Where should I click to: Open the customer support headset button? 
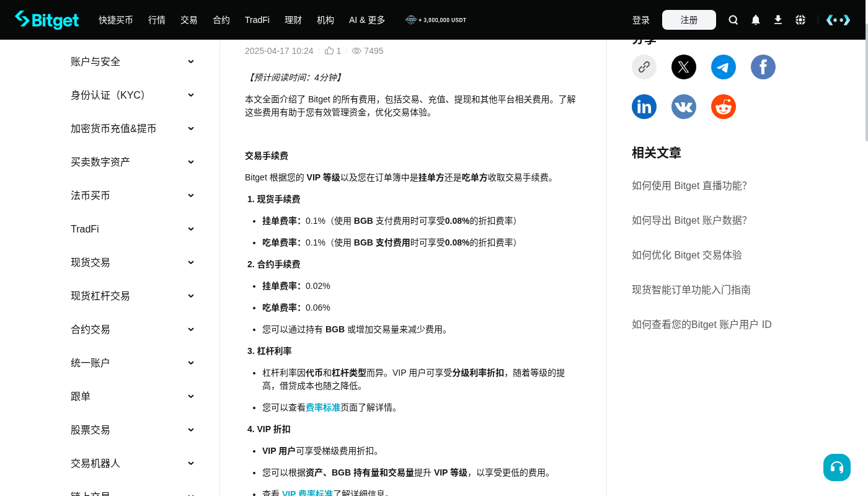pyautogui.click(x=837, y=467)
